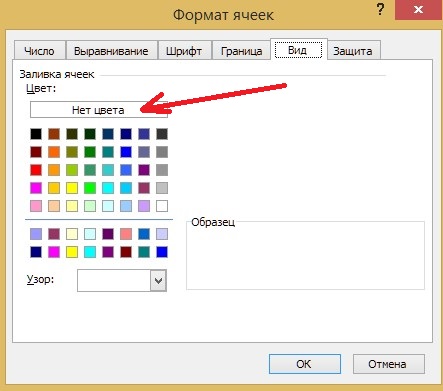Select the lime yellow-green swatch
Viewport: 443px width, 391px height.
point(72,170)
